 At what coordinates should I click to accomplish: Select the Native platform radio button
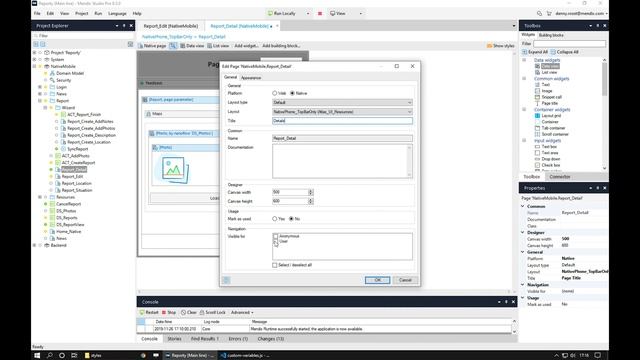292,93
